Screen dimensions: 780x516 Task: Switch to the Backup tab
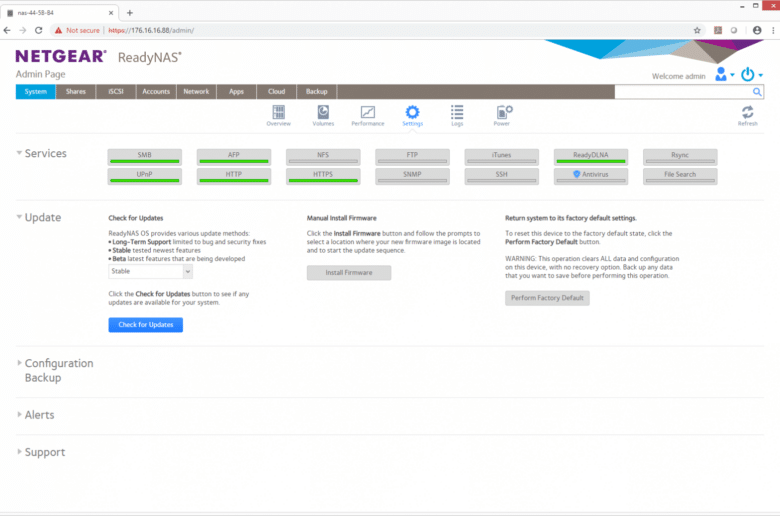point(317,92)
